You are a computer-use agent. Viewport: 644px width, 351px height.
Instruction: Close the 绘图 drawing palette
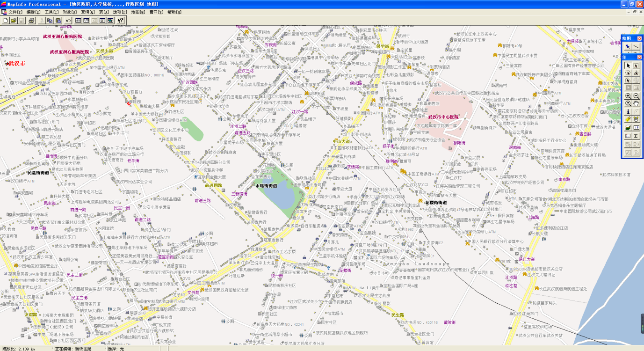[639, 38]
